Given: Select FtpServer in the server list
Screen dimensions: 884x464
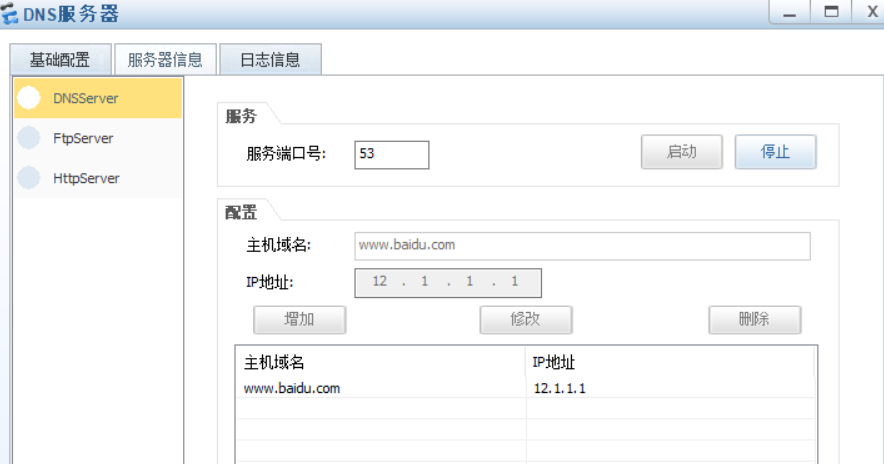Looking at the screenshot, I should [98, 138].
